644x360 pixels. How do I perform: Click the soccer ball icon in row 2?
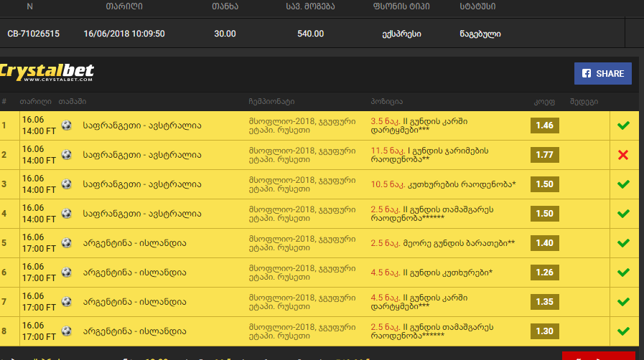[67, 155]
